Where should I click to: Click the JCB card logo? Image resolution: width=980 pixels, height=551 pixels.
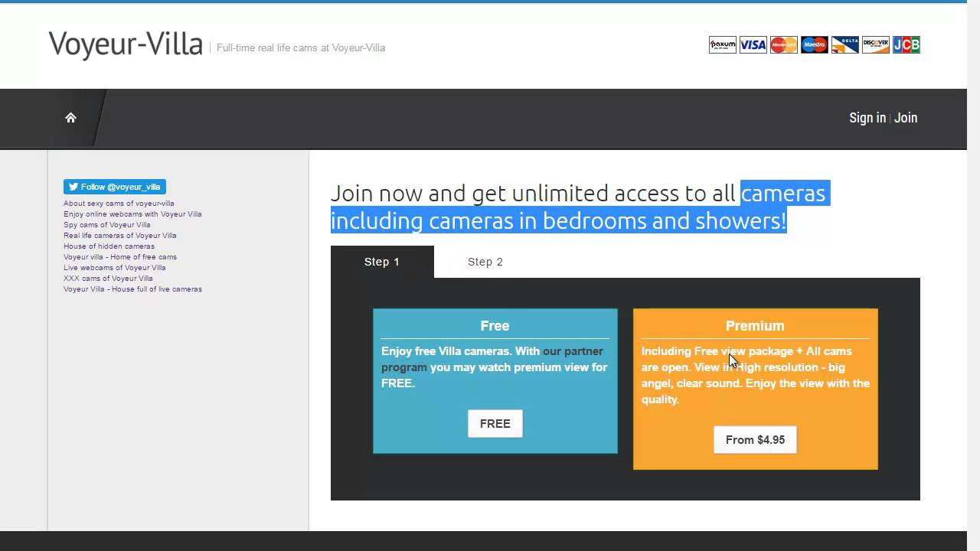coord(906,45)
